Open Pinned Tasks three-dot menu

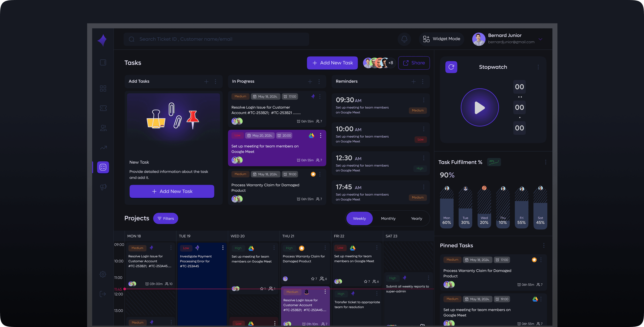click(544, 245)
